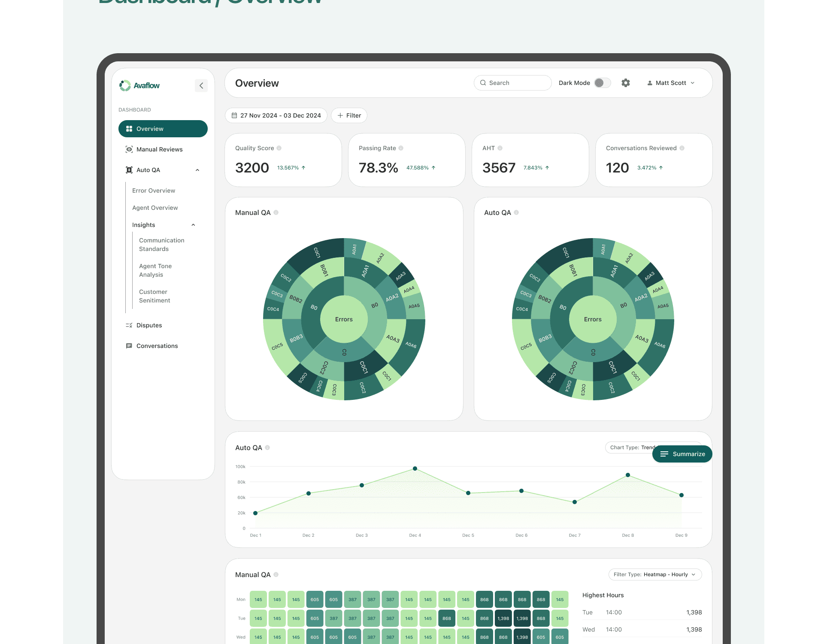The height and width of the screenshot is (644, 824).
Task: Click the Search input field
Action: [x=513, y=83]
